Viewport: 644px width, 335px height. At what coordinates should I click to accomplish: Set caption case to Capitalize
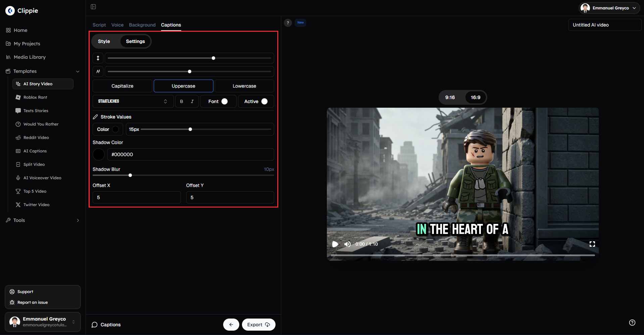pos(122,86)
